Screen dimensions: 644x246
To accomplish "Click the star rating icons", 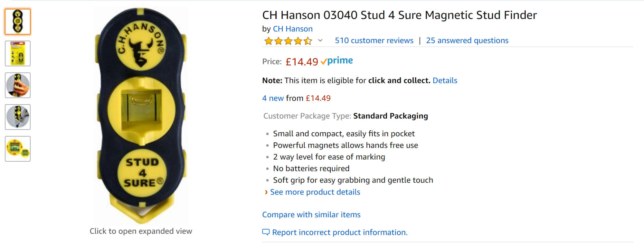I will click(288, 41).
